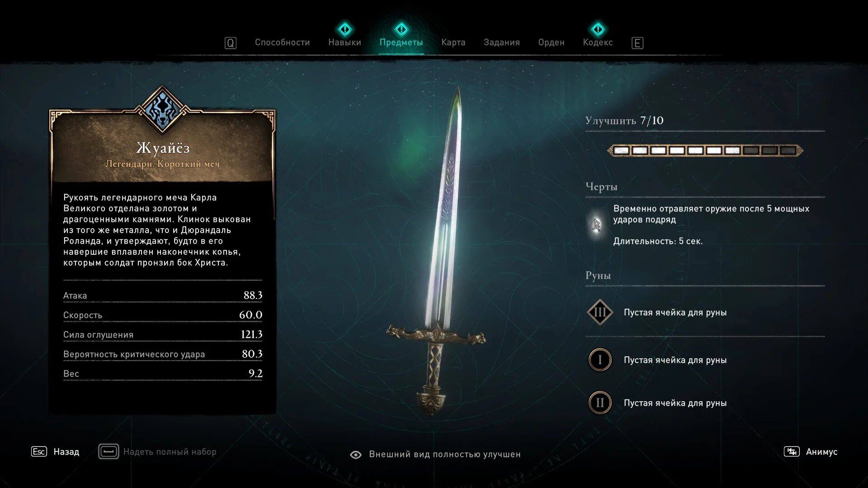Go to the Орден tab
This screenshot has height=488, width=868.
click(x=552, y=42)
